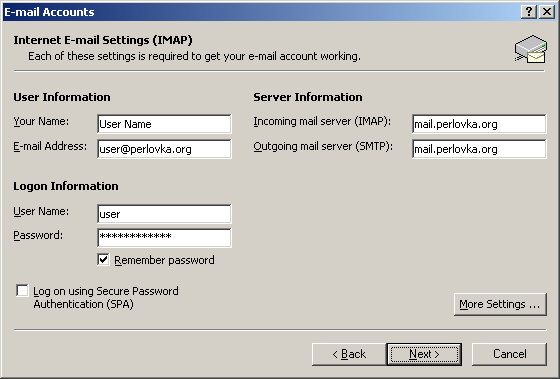560x379 pixels.
Task: Go to the previous step with Back
Action: pos(349,354)
